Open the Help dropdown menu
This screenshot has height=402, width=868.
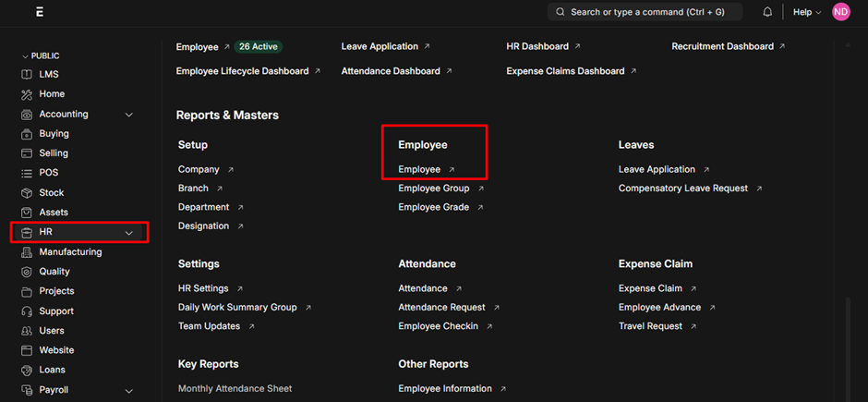[x=807, y=12]
